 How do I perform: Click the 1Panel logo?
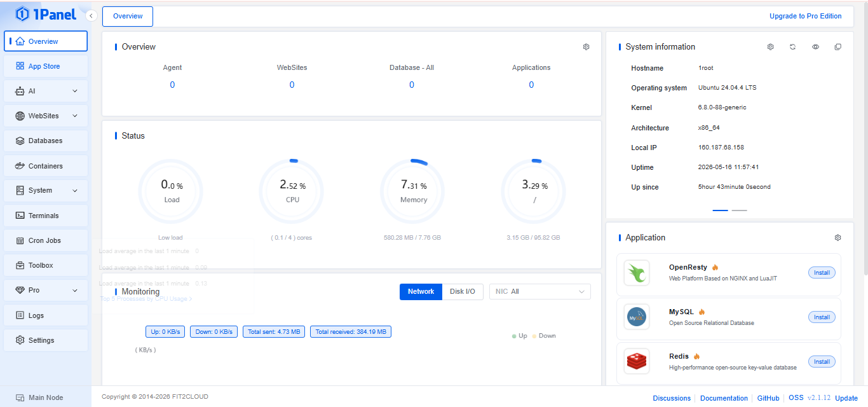coord(46,14)
